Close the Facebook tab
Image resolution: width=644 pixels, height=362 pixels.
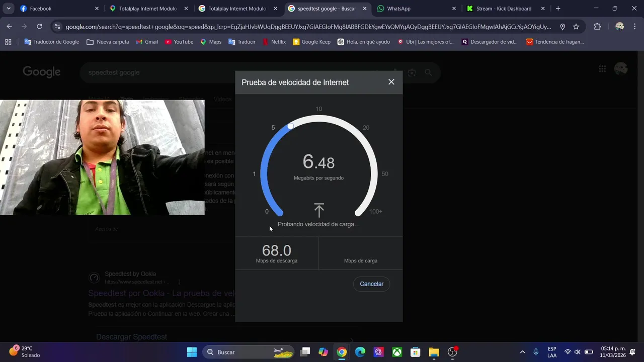[x=97, y=9]
